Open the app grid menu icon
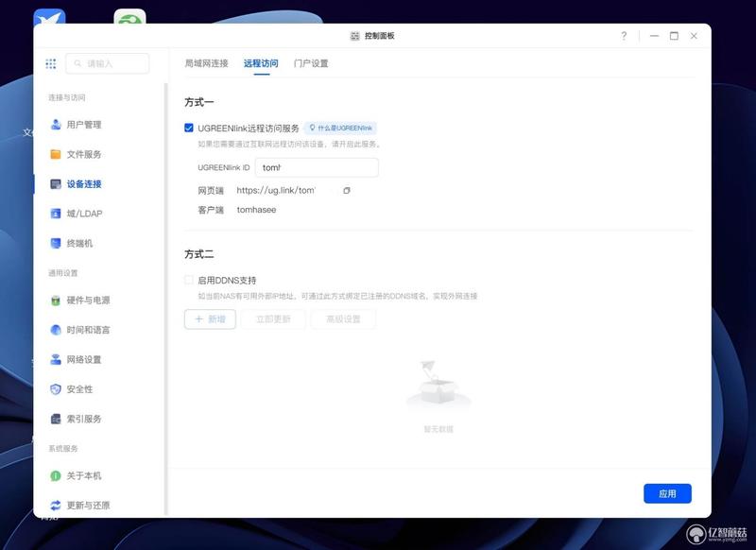Image resolution: width=756 pixels, height=550 pixels. coord(51,63)
